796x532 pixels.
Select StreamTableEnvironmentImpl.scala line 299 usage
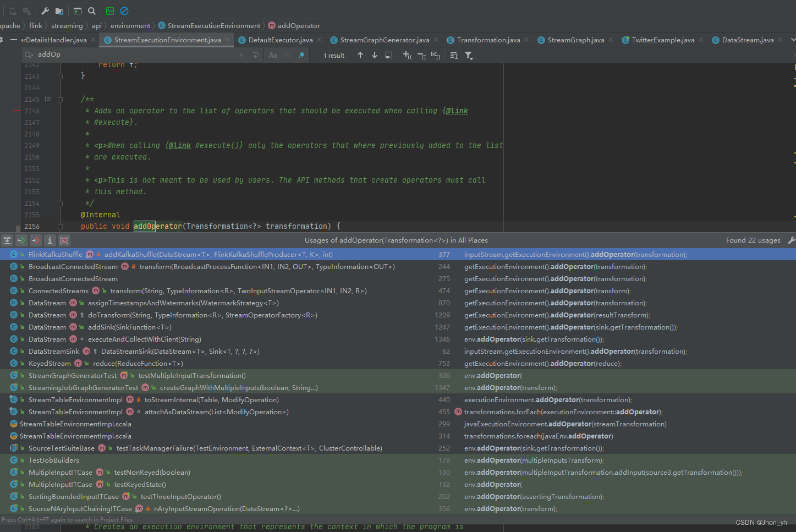click(398, 424)
